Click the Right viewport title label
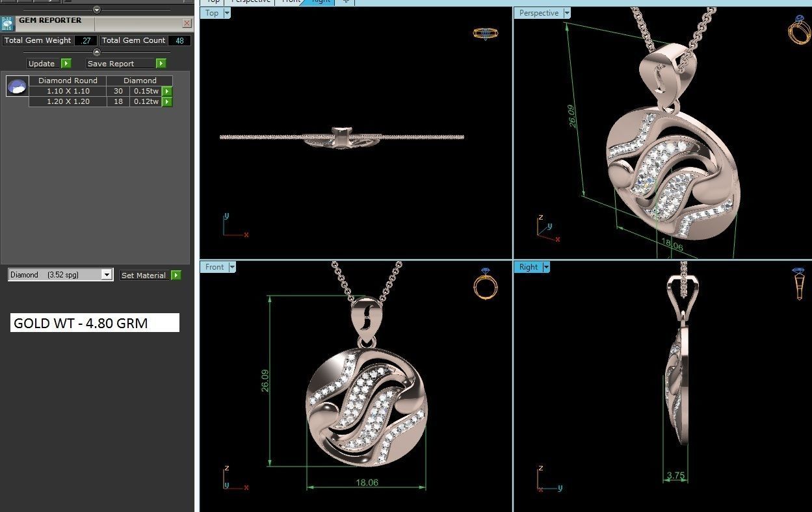The image size is (812, 512). coord(529,267)
